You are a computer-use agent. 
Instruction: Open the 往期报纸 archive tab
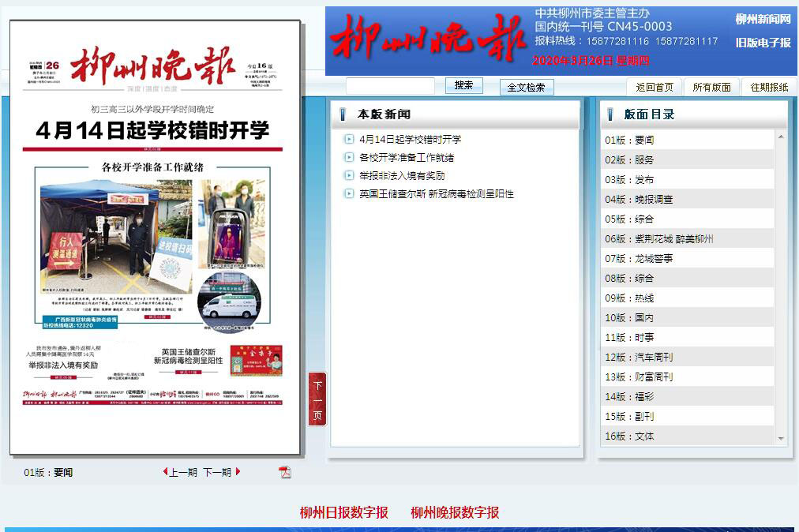(x=769, y=87)
